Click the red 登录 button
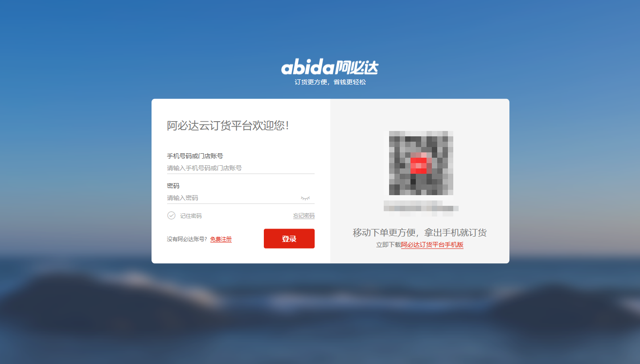640x364 pixels. tap(289, 239)
